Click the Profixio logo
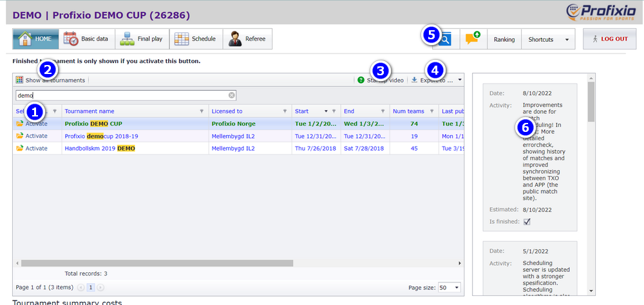This screenshot has width=644, height=305. [x=602, y=12]
